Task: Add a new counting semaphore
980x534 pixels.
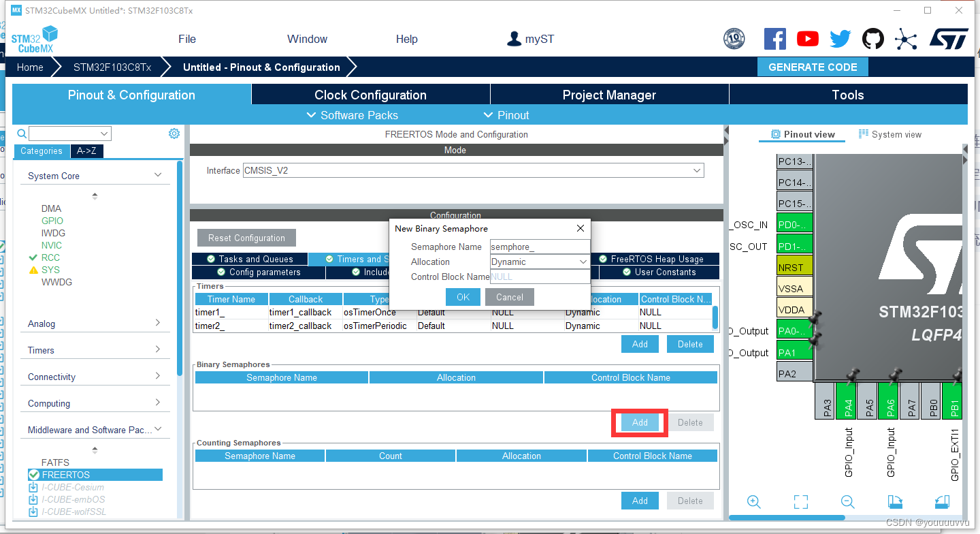Action: [x=640, y=501]
